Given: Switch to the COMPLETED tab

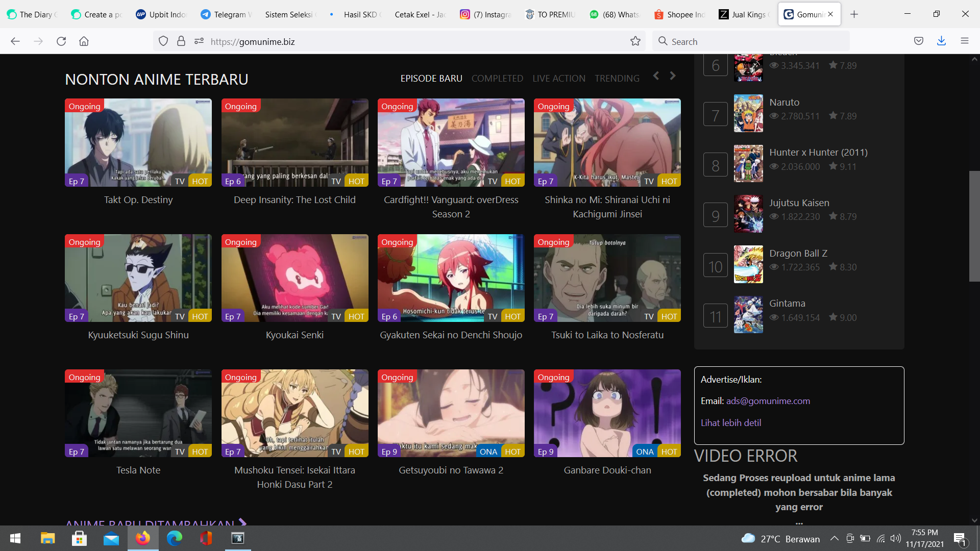Looking at the screenshot, I should [x=497, y=79].
